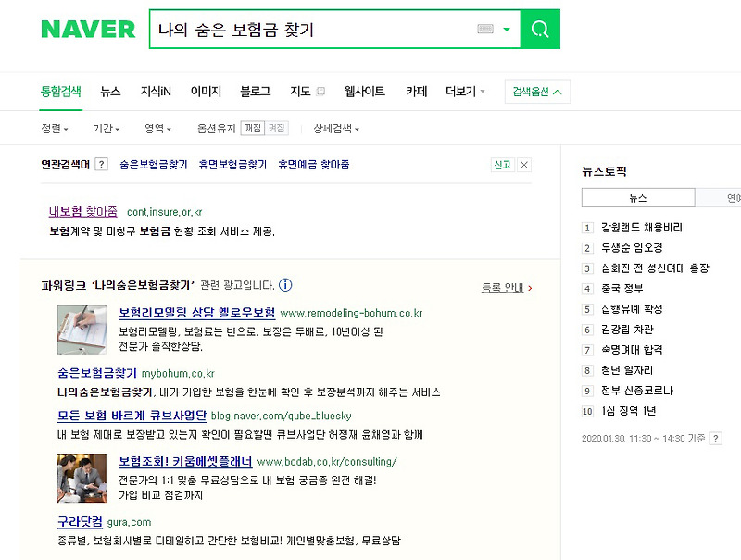
Task: Open the 이미지 tab
Action: 206,91
